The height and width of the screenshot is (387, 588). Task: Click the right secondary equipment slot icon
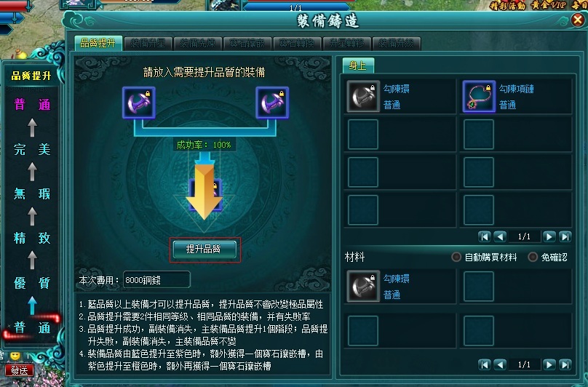[x=272, y=103]
